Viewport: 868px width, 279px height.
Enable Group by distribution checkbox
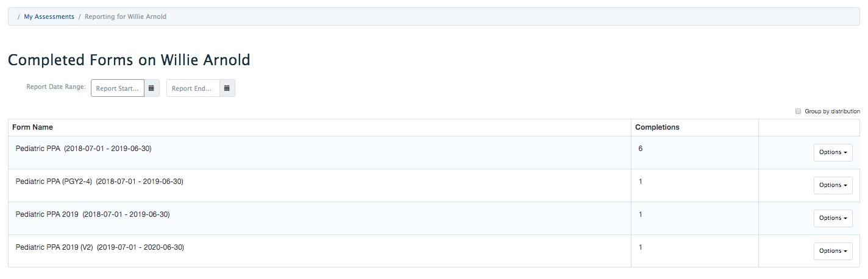pos(799,111)
